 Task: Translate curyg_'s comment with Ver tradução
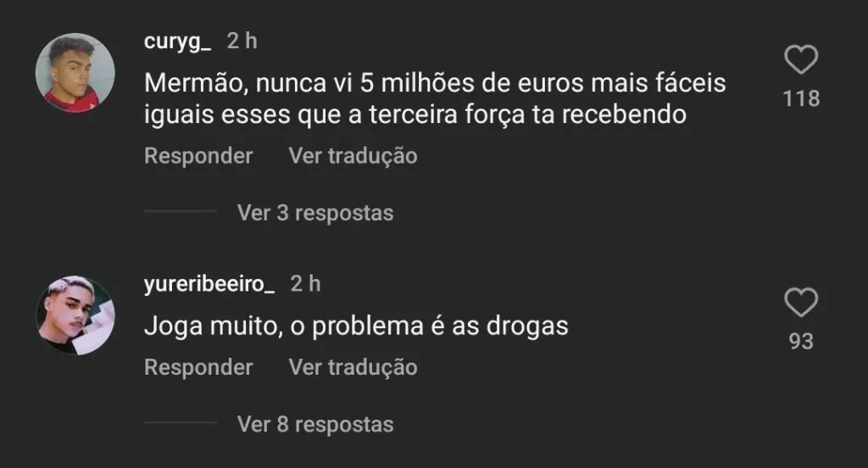[x=353, y=156]
